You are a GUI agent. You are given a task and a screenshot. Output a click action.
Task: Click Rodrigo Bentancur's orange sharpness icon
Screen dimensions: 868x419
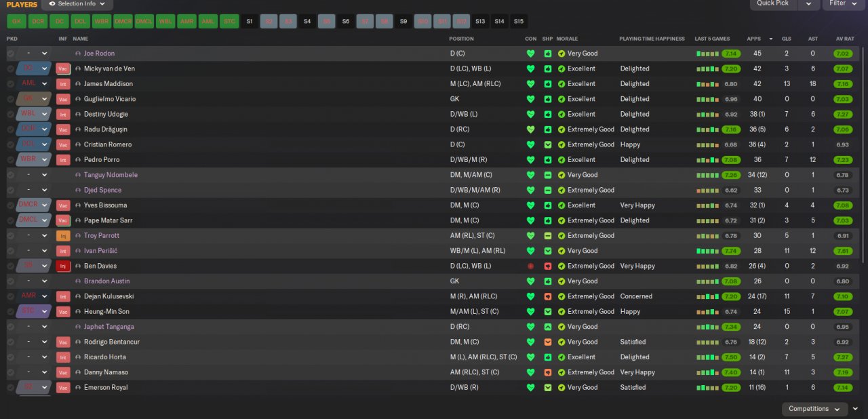click(x=548, y=342)
